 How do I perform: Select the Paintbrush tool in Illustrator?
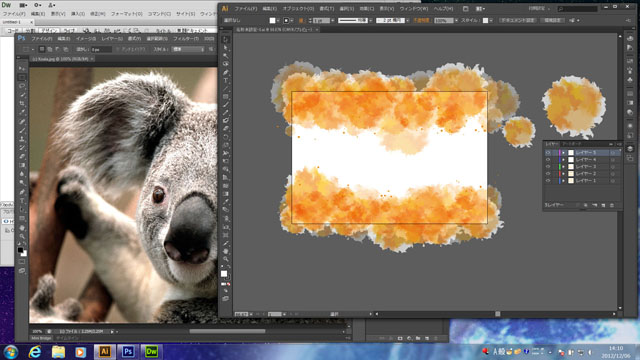point(226,105)
